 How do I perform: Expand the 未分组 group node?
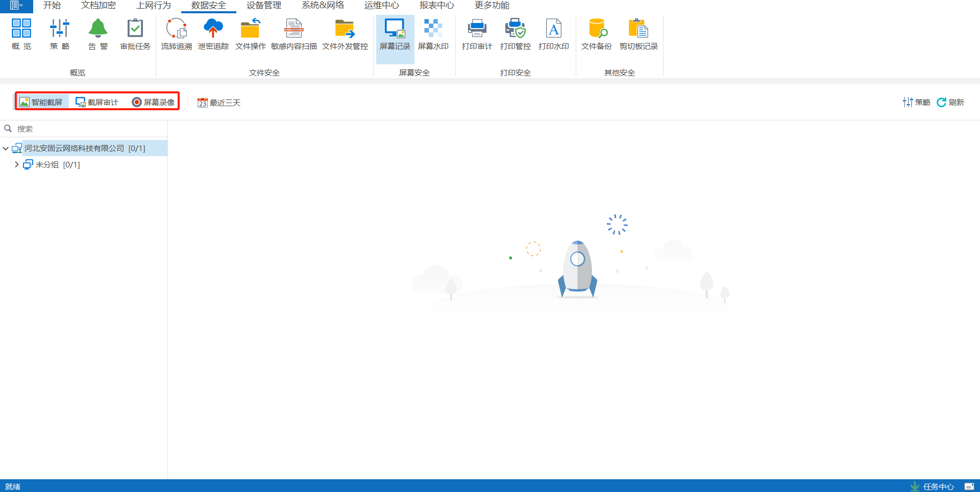pyautogui.click(x=16, y=164)
